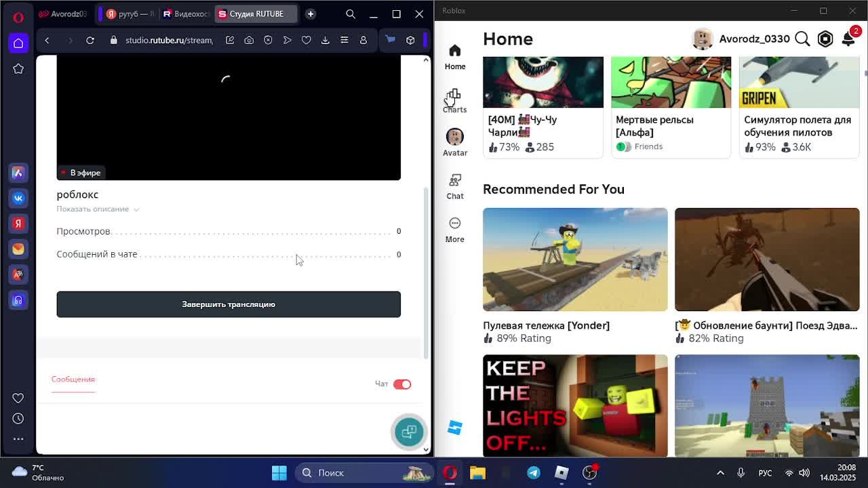Open the Обновление баунти Поезд game thumbnail

(767, 260)
